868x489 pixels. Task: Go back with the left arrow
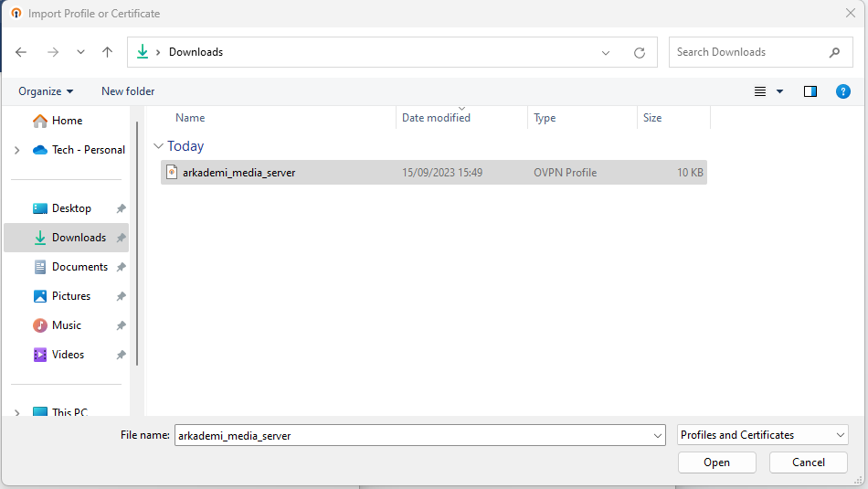click(x=21, y=52)
